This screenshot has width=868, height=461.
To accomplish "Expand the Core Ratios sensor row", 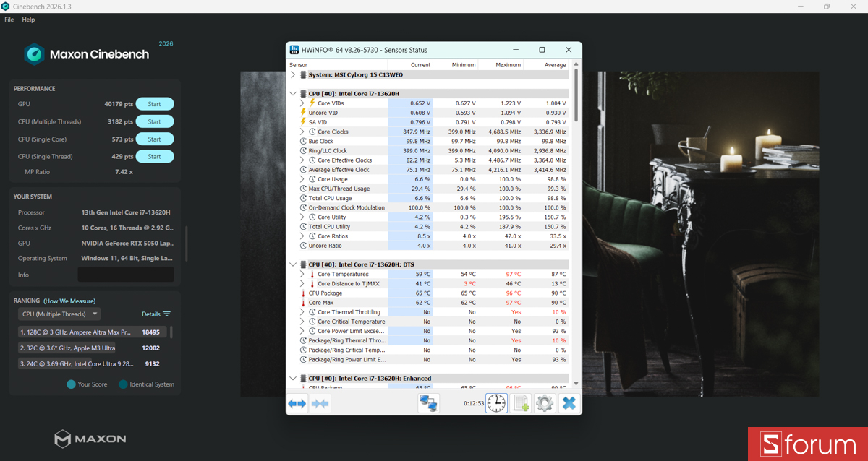I will pyautogui.click(x=302, y=236).
